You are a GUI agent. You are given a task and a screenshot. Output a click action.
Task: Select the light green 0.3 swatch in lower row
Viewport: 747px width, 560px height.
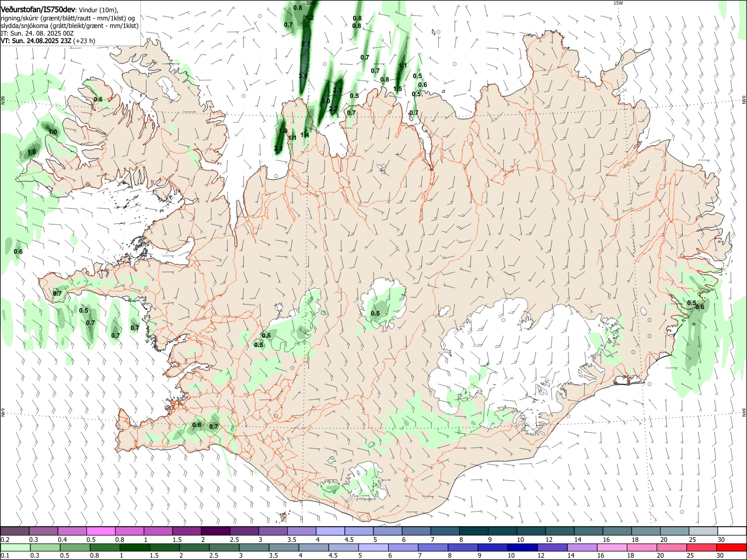[45, 547]
